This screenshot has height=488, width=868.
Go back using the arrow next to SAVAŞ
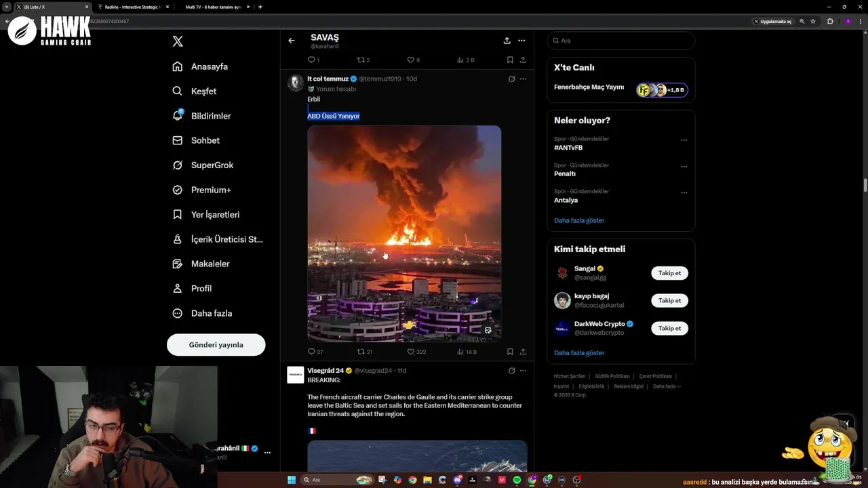292,41
